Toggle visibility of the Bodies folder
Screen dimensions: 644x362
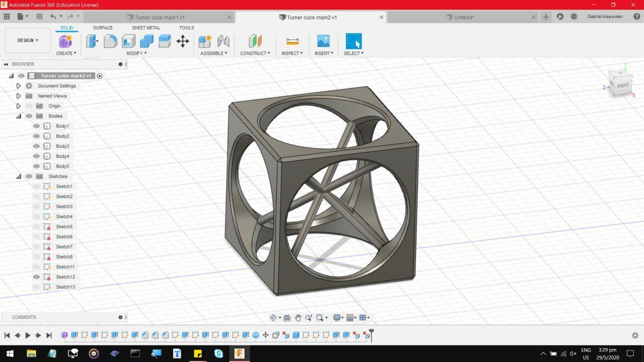point(29,116)
